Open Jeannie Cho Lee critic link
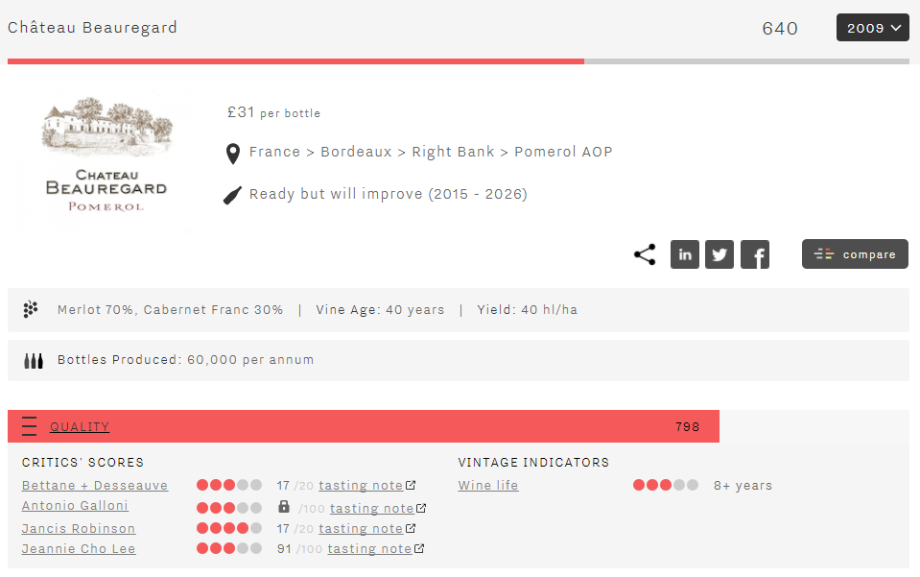The width and height of the screenshot is (920, 577). (79, 548)
